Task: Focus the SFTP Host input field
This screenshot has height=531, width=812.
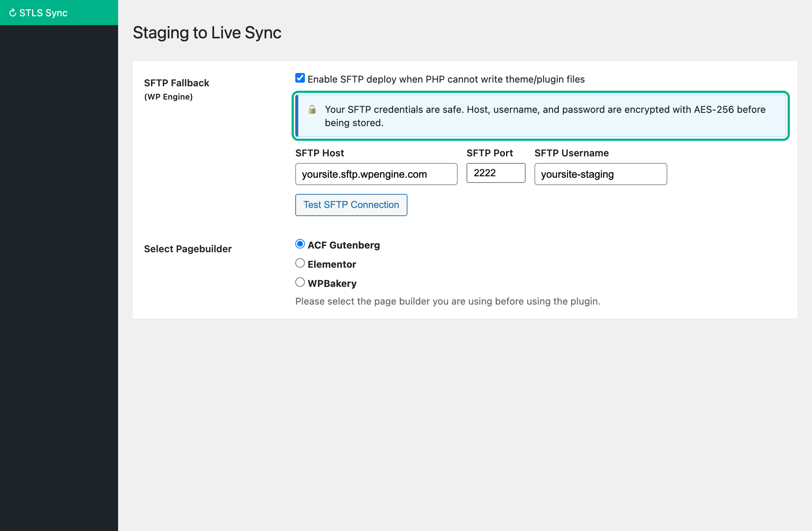Action: click(376, 174)
